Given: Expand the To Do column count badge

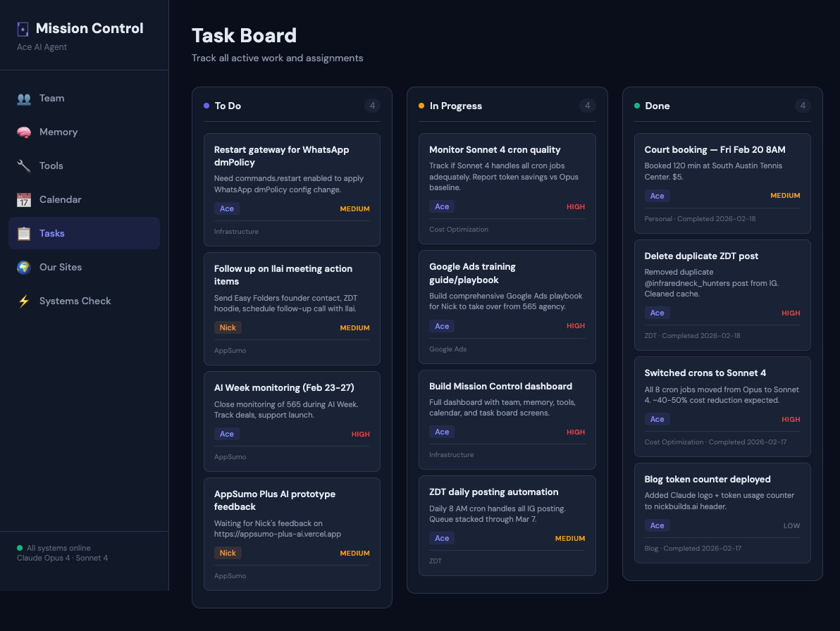Looking at the screenshot, I should click(x=372, y=105).
